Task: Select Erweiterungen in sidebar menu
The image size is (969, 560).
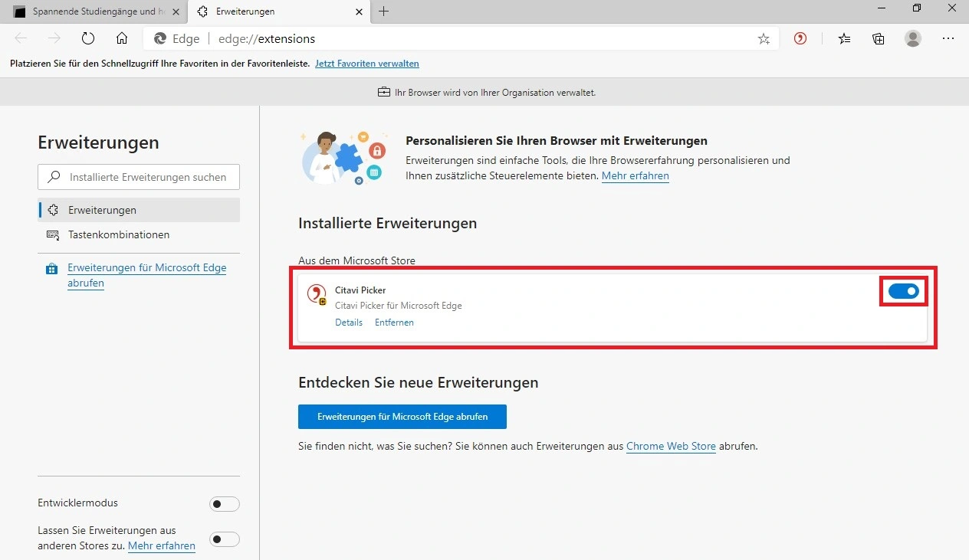Action: pos(102,210)
